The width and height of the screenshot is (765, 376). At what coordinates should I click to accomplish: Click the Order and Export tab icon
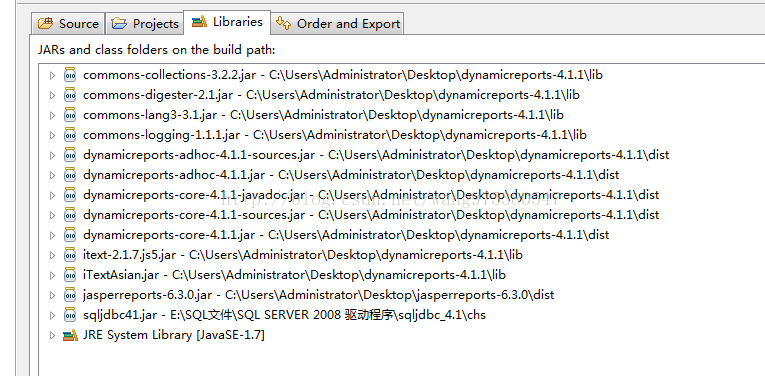click(x=283, y=22)
